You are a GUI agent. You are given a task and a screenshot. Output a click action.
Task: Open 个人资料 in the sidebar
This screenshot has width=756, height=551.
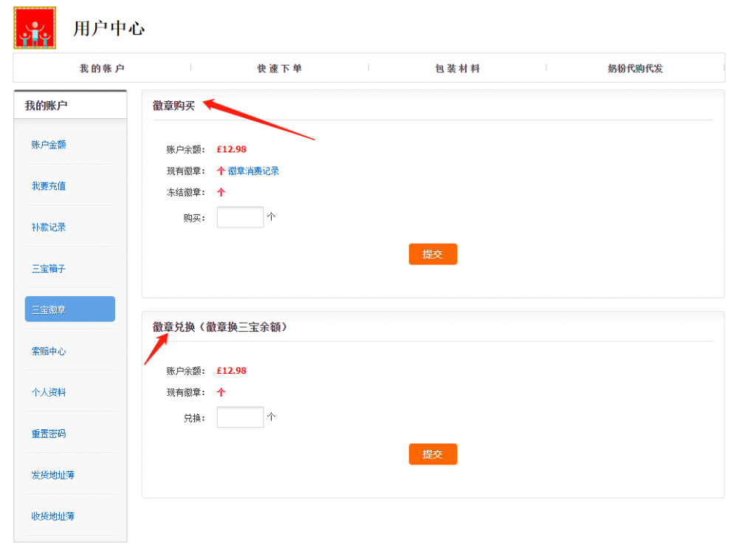pyautogui.click(x=49, y=393)
